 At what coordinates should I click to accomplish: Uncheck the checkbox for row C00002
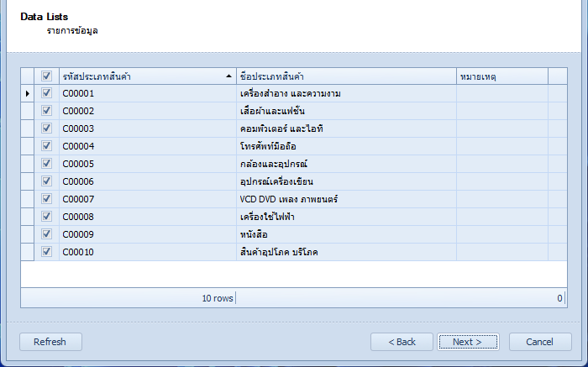(x=46, y=111)
